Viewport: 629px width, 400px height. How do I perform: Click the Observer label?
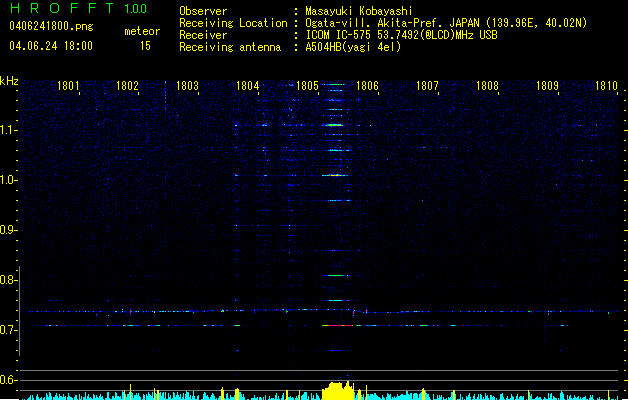203,11
